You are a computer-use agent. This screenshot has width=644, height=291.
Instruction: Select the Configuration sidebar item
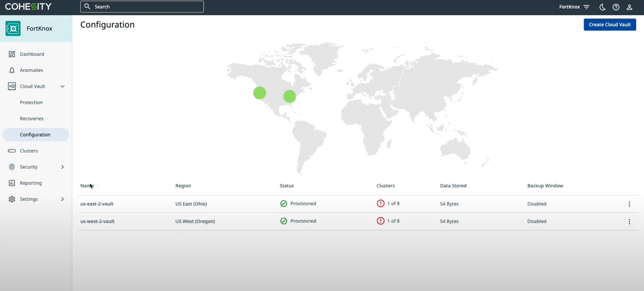pos(36,134)
